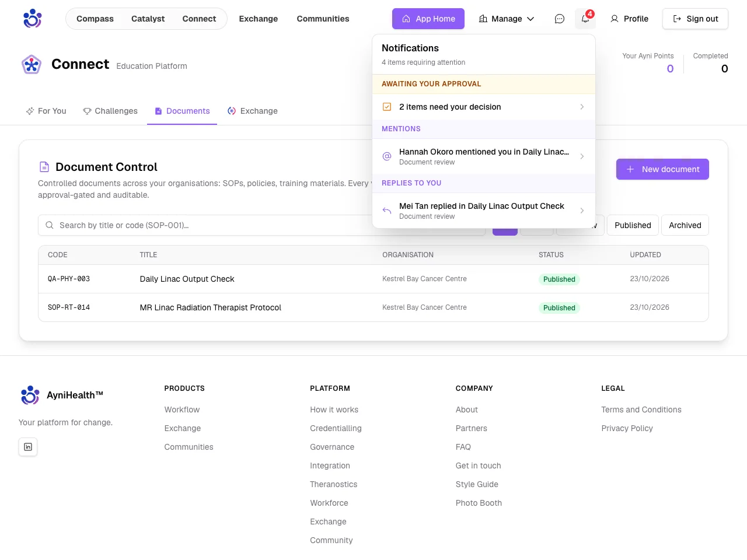Select Connect in the top navigation
Image resolution: width=747 pixels, height=560 pixels.
[x=199, y=19]
